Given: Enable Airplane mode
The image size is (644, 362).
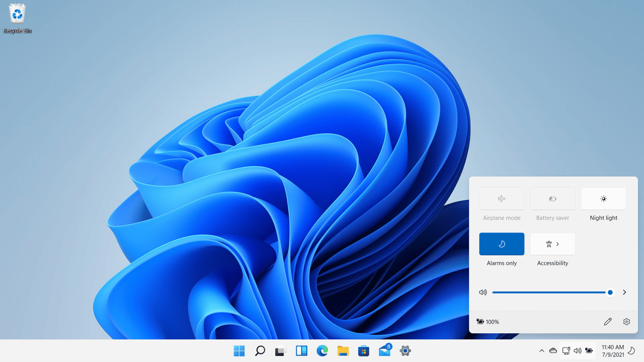Looking at the screenshot, I should click(502, 198).
